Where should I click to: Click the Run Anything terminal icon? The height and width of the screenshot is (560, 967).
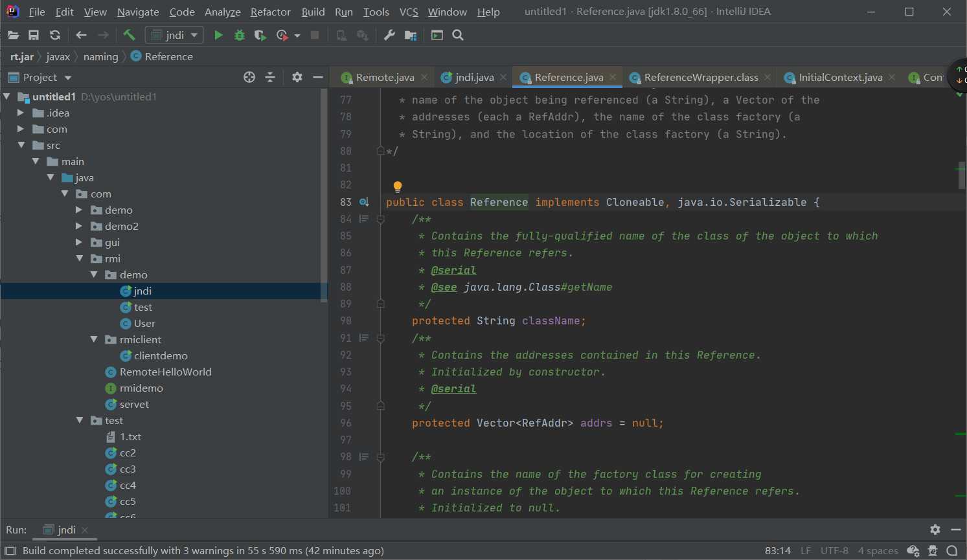coord(437,35)
